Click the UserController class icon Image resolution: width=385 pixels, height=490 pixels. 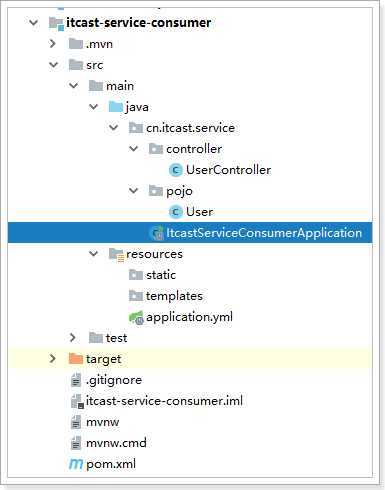click(x=175, y=170)
